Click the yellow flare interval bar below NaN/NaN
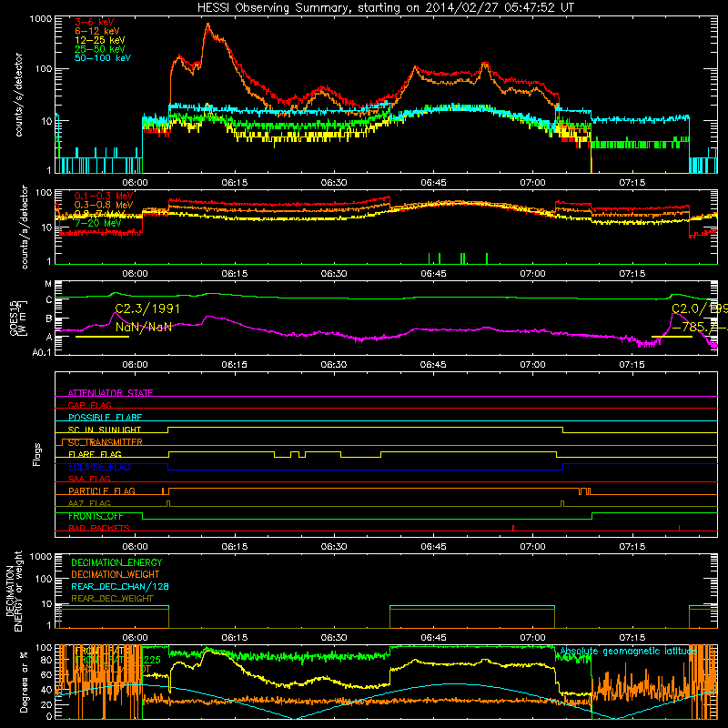The width and height of the screenshot is (728, 728). pyautogui.click(x=102, y=337)
